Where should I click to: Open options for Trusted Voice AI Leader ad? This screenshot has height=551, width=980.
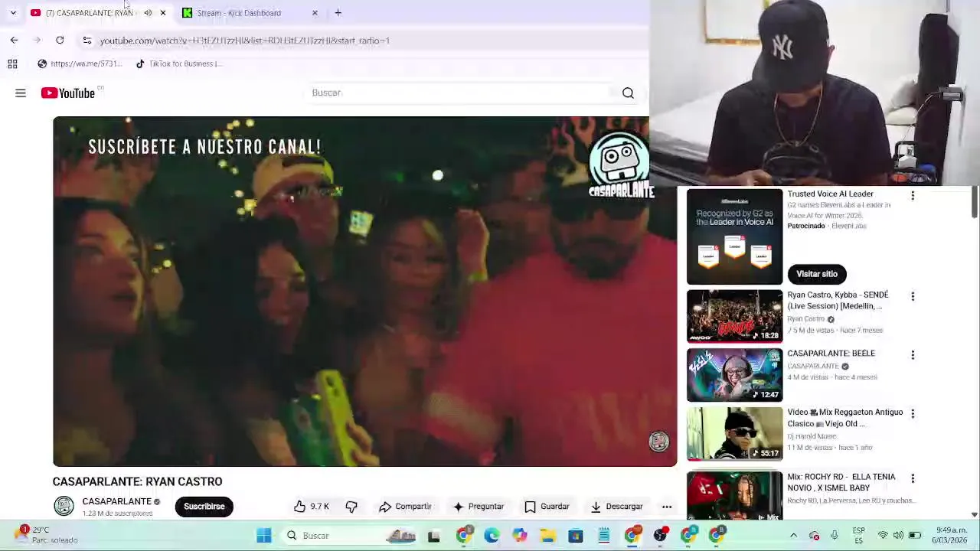click(x=913, y=196)
